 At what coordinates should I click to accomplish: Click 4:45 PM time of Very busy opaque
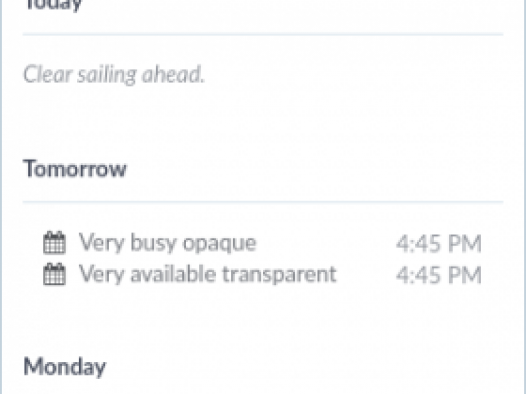coord(439,243)
